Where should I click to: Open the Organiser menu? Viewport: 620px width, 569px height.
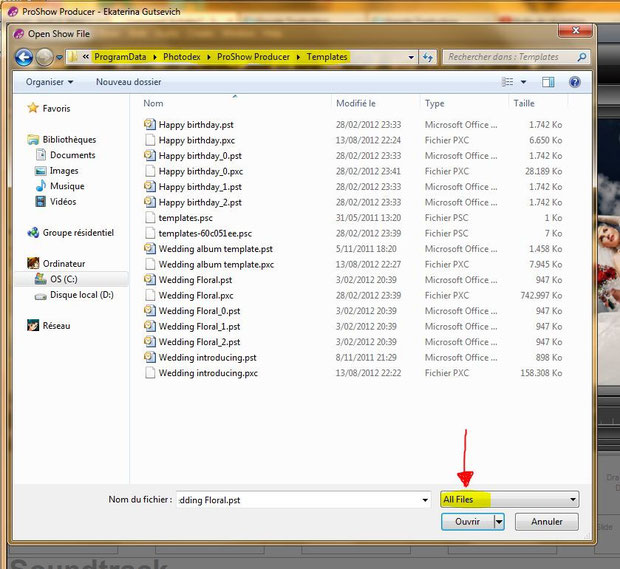(x=49, y=82)
